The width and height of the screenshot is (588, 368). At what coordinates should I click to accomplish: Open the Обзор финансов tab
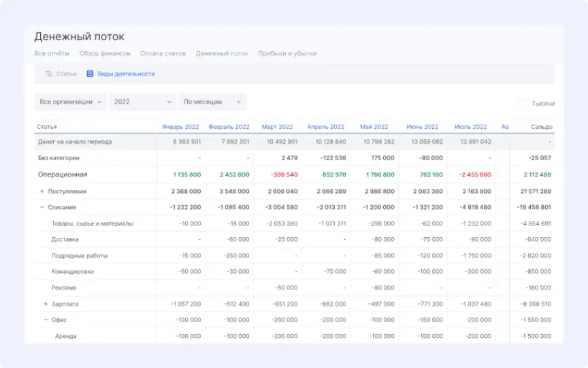click(x=104, y=53)
